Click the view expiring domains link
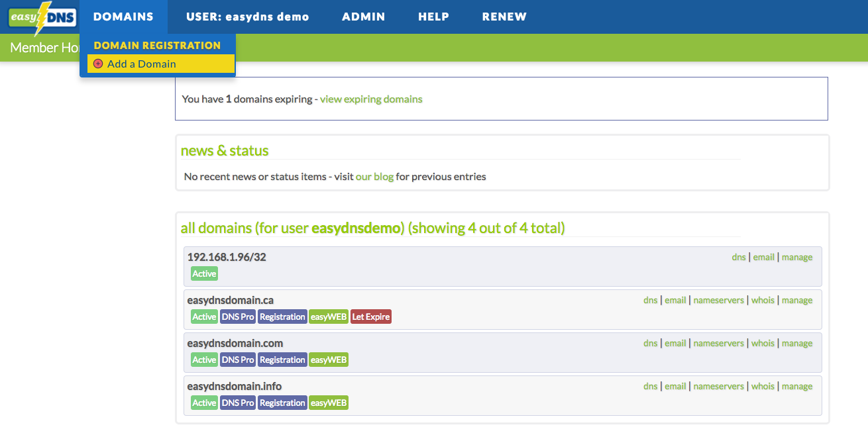 tap(371, 99)
